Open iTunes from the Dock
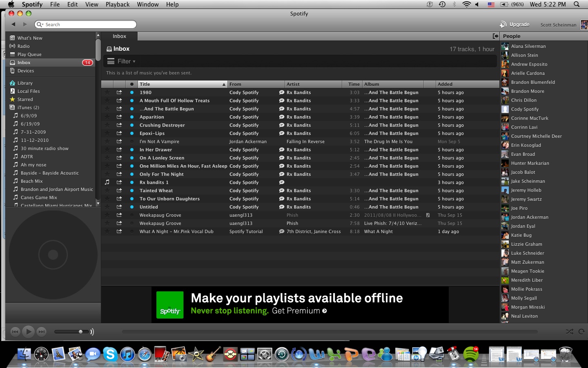This screenshot has height=368, width=588. (127, 354)
